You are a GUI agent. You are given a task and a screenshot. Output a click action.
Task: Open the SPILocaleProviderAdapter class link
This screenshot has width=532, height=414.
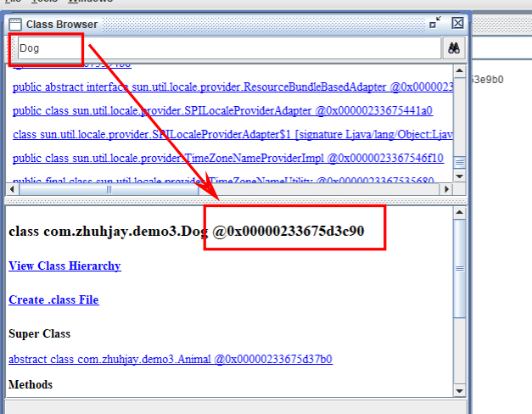tap(222, 110)
